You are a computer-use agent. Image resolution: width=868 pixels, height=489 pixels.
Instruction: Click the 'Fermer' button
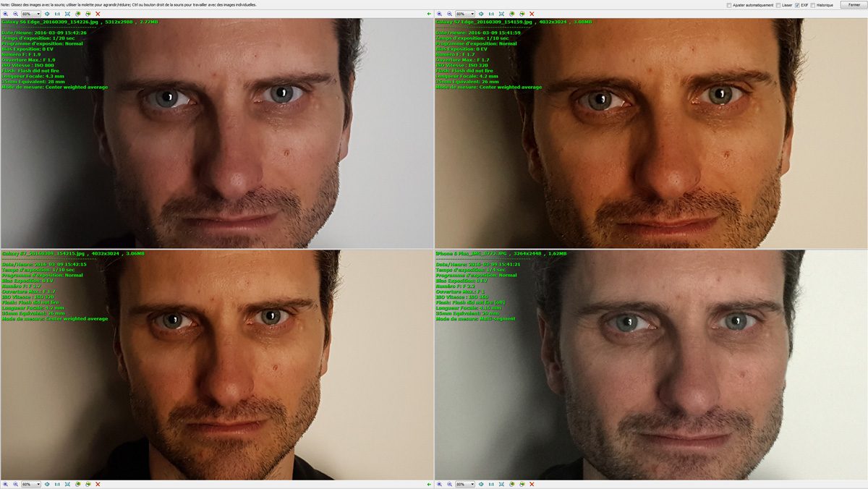[x=854, y=5]
